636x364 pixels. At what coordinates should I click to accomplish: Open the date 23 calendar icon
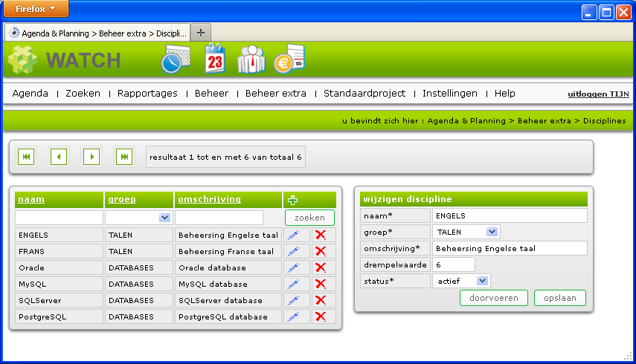(x=215, y=59)
